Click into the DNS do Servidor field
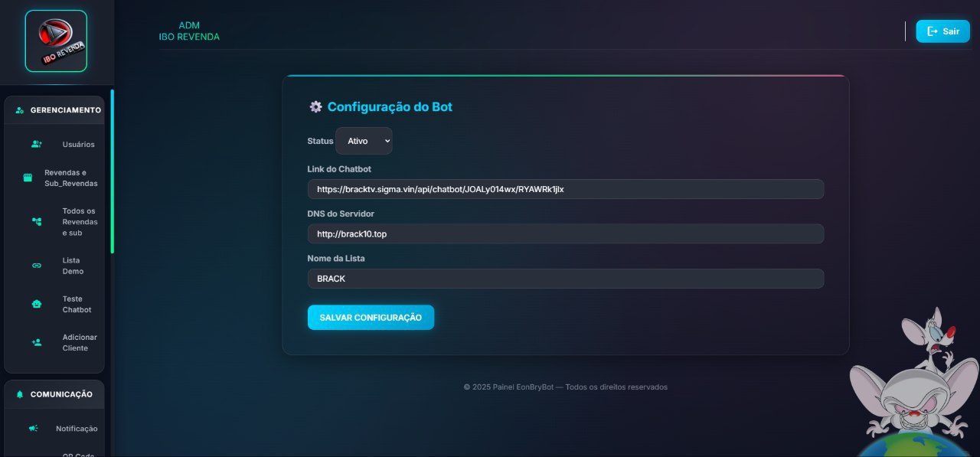This screenshot has height=457, width=980. click(x=565, y=233)
